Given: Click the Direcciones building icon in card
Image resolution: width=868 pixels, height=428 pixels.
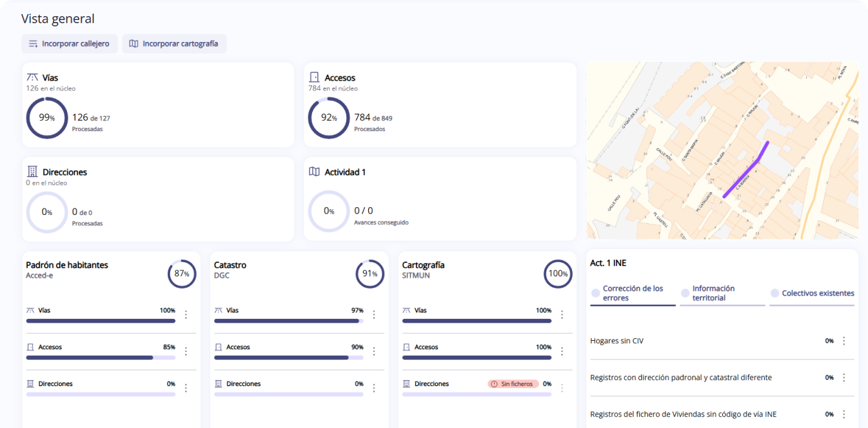Looking at the screenshot, I should 32,172.
